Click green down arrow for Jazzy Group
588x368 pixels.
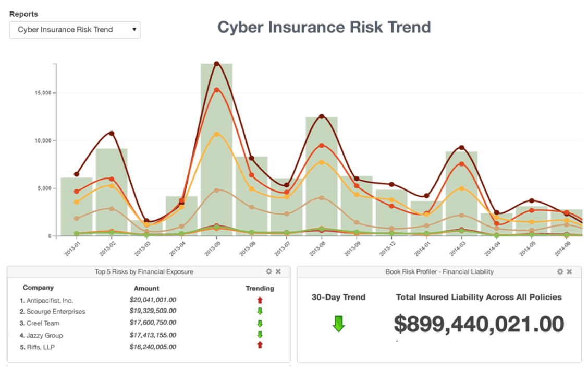click(x=260, y=335)
